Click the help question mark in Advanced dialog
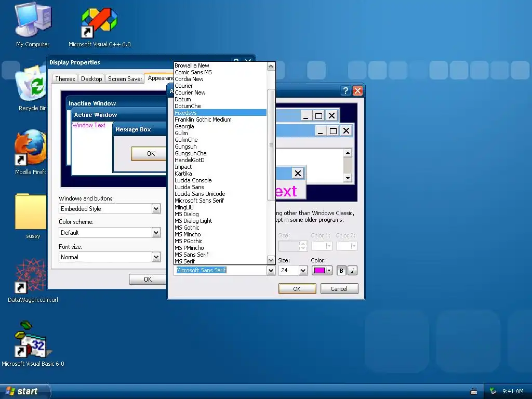This screenshot has height=399, width=532. (x=345, y=90)
